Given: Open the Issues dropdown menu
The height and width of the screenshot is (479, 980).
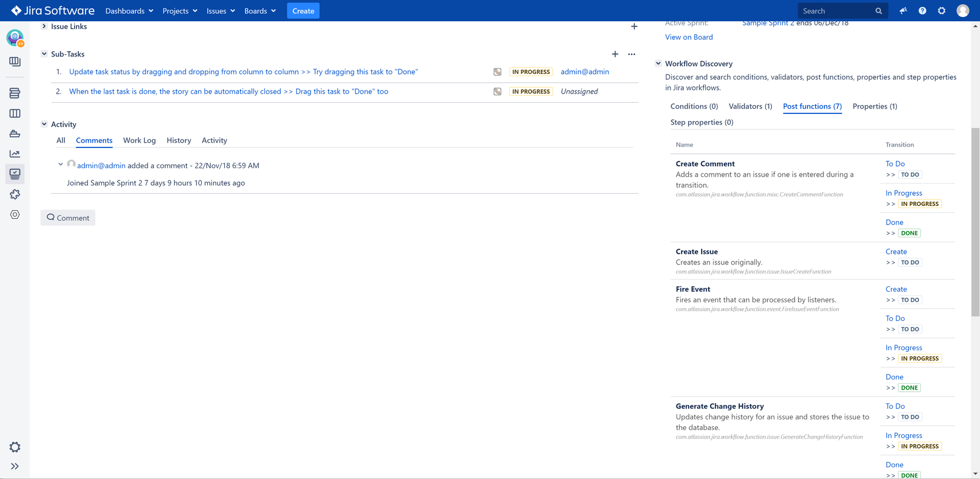Looking at the screenshot, I should coord(221,11).
